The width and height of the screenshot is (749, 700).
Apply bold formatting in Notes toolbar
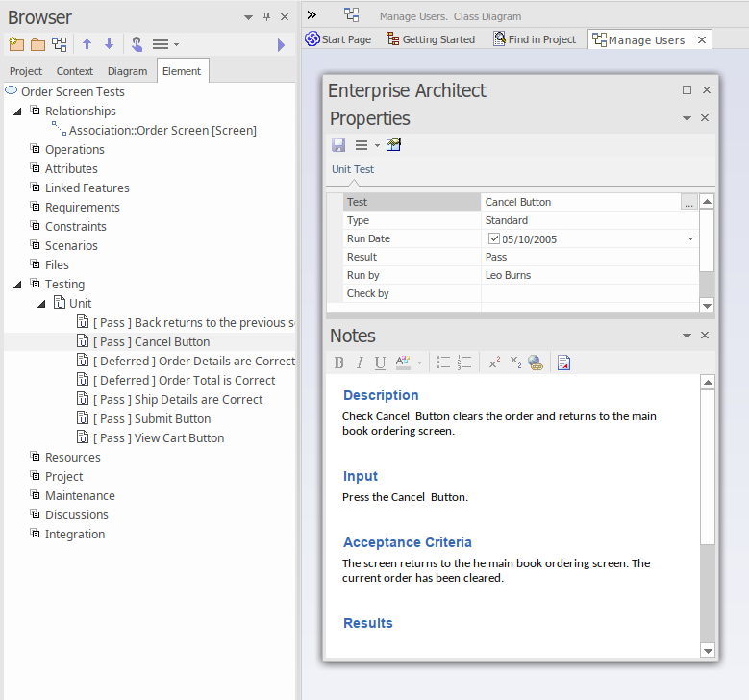tap(338, 362)
